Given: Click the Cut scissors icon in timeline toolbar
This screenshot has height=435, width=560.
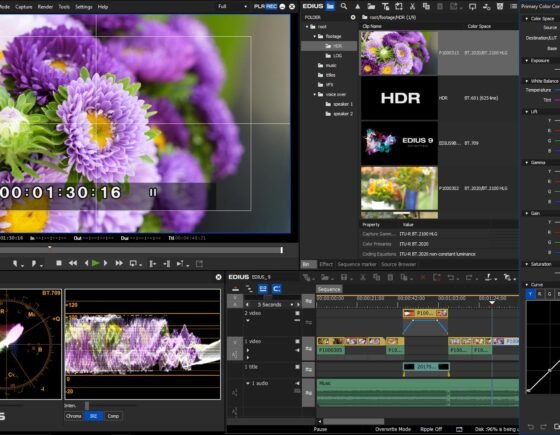Looking at the screenshot, I should (363, 277).
